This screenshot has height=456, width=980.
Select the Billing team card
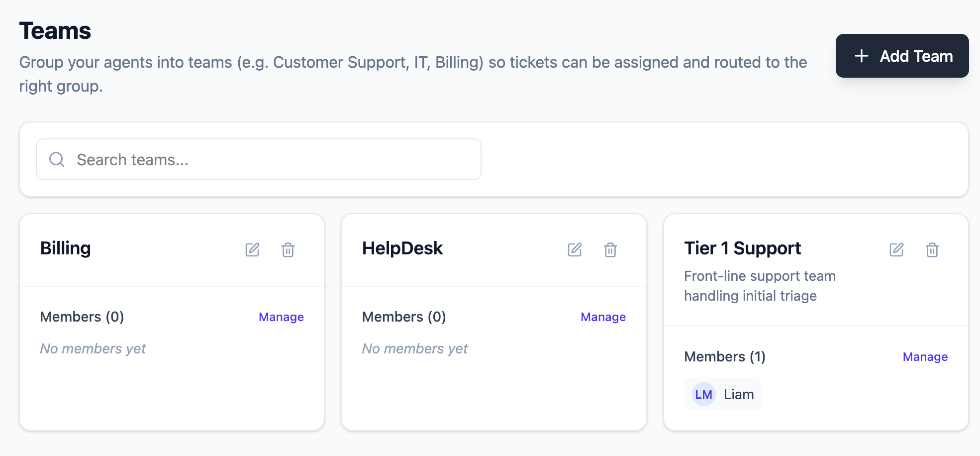pyautogui.click(x=172, y=378)
